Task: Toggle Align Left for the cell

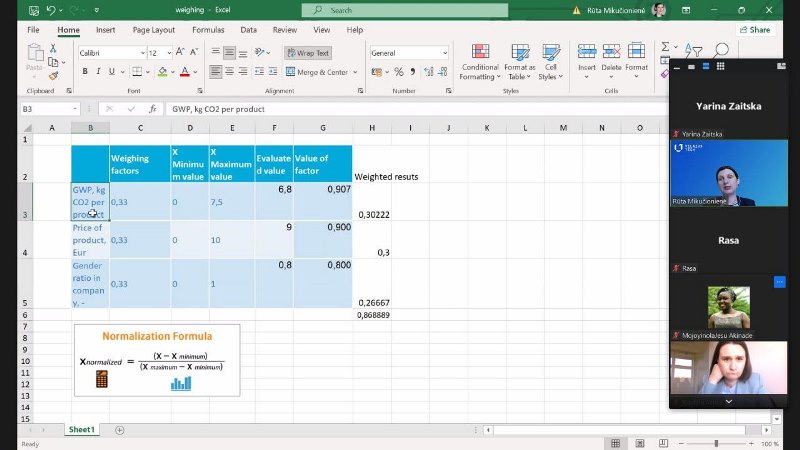Action: [x=216, y=71]
